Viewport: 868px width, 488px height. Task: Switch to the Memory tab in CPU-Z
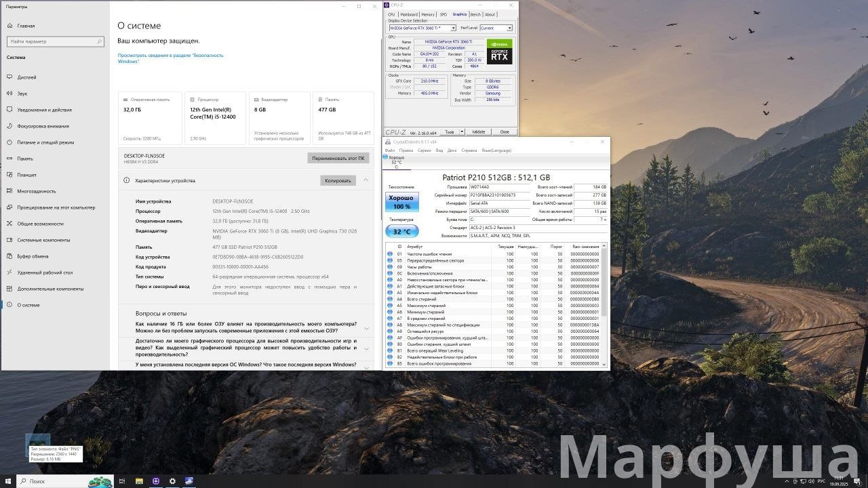tap(428, 14)
